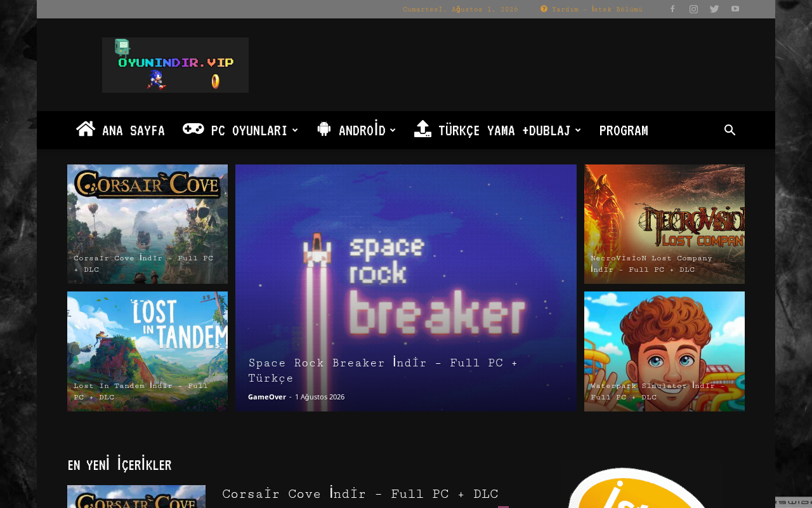Go to the Ana Sayfa menu item
The height and width of the screenshot is (508, 812).
coord(133,131)
